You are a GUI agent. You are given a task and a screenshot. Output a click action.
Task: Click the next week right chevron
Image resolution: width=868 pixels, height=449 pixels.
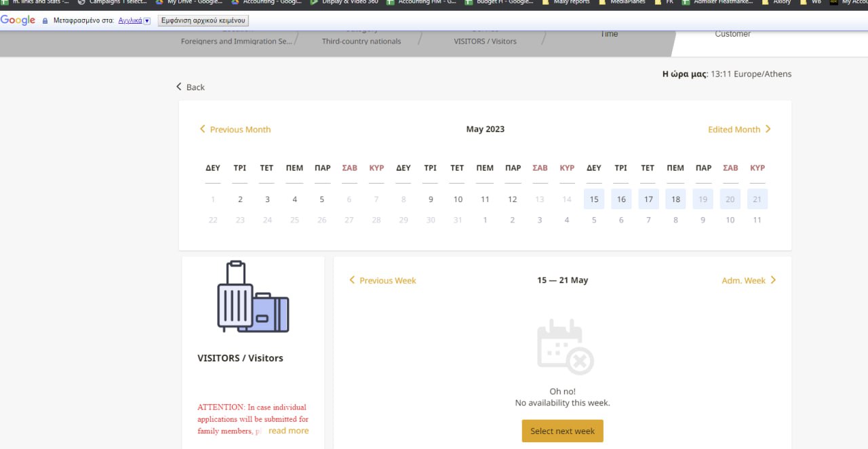(x=773, y=280)
